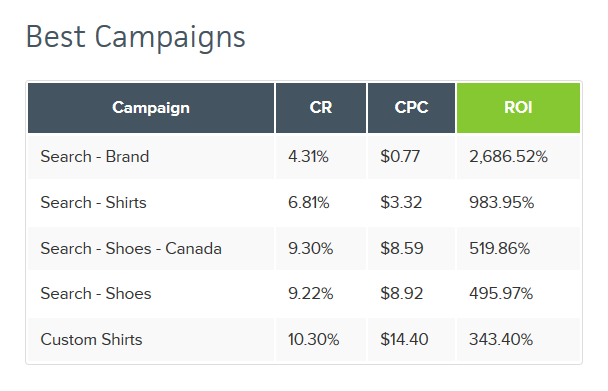This screenshot has width=608, height=391.
Task: Click the $0.77 CPC value
Action: pyautogui.click(x=400, y=157)
